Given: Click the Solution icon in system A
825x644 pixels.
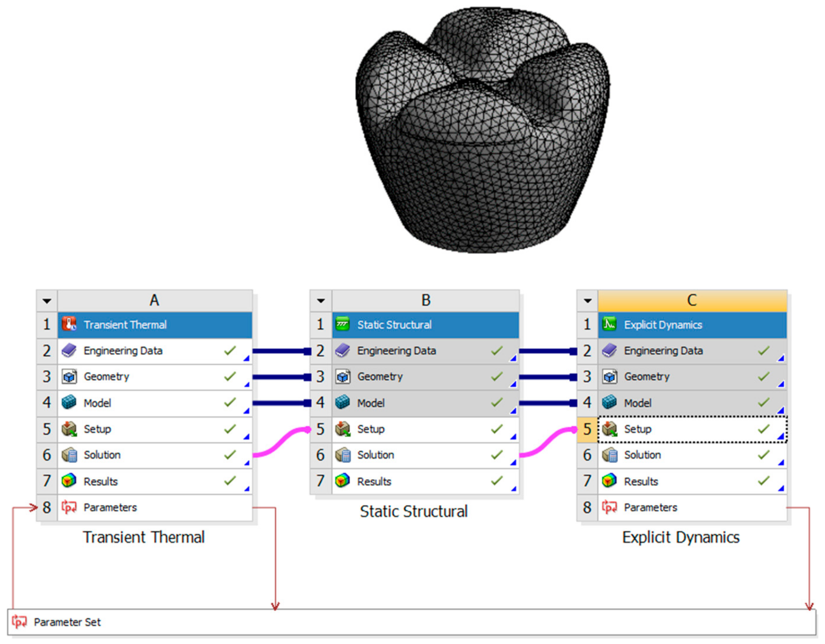Looking at the screenshot, I should pos(69,455).
